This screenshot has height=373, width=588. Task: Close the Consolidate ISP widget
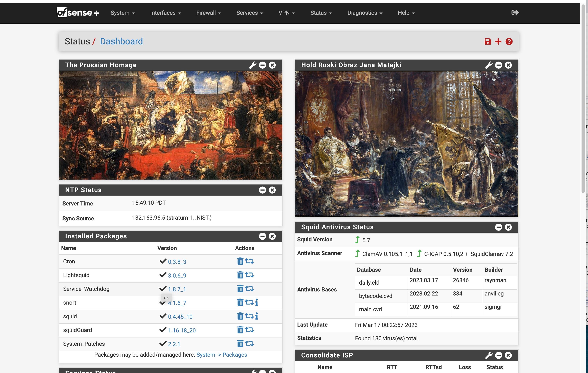[x=508, y=355]
